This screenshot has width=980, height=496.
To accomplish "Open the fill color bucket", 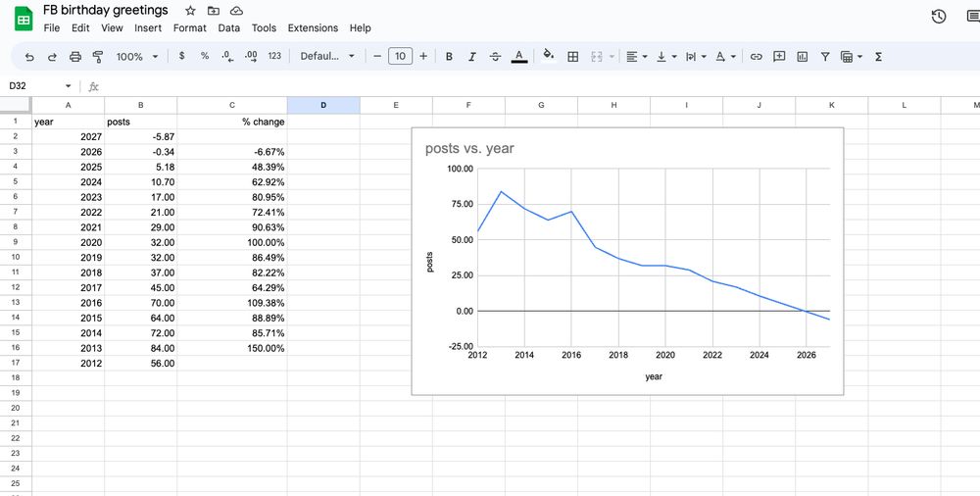I will (549, 56).
